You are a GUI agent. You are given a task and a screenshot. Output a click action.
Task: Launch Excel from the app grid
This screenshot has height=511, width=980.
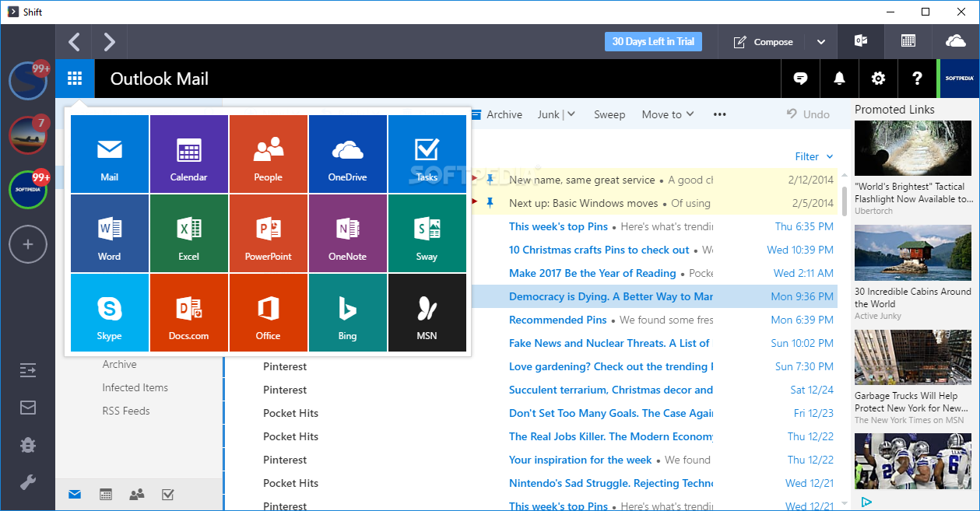coord(189,233)
